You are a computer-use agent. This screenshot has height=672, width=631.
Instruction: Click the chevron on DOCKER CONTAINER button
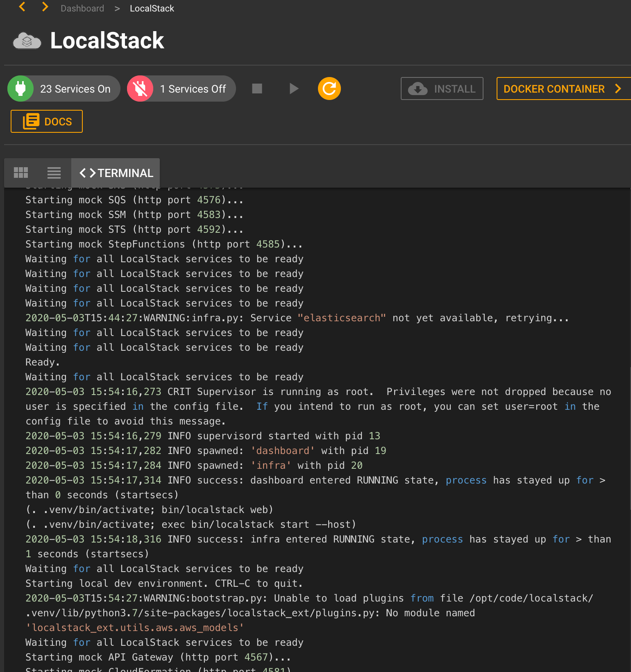618,89
